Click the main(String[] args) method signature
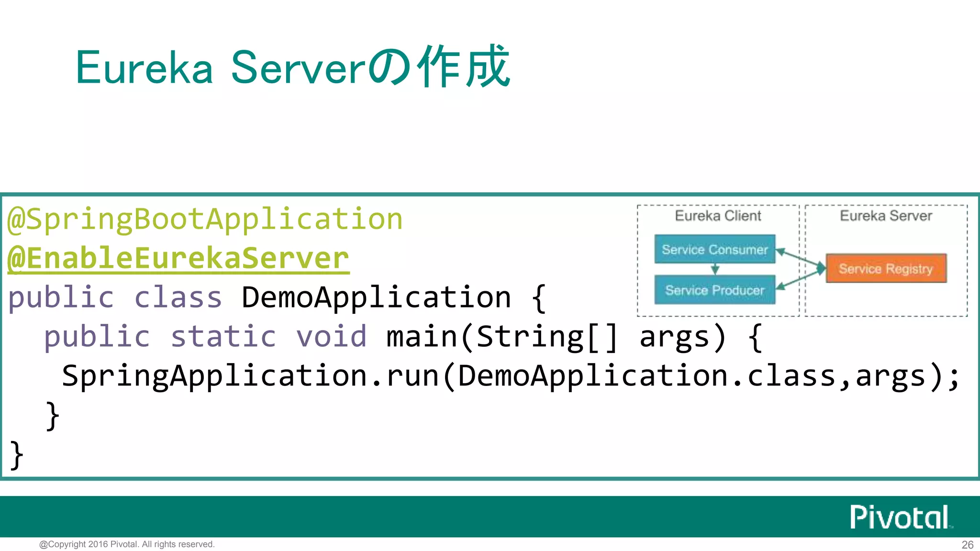The width and height of the screenshot is (980, 551). [x=555, y=337]
